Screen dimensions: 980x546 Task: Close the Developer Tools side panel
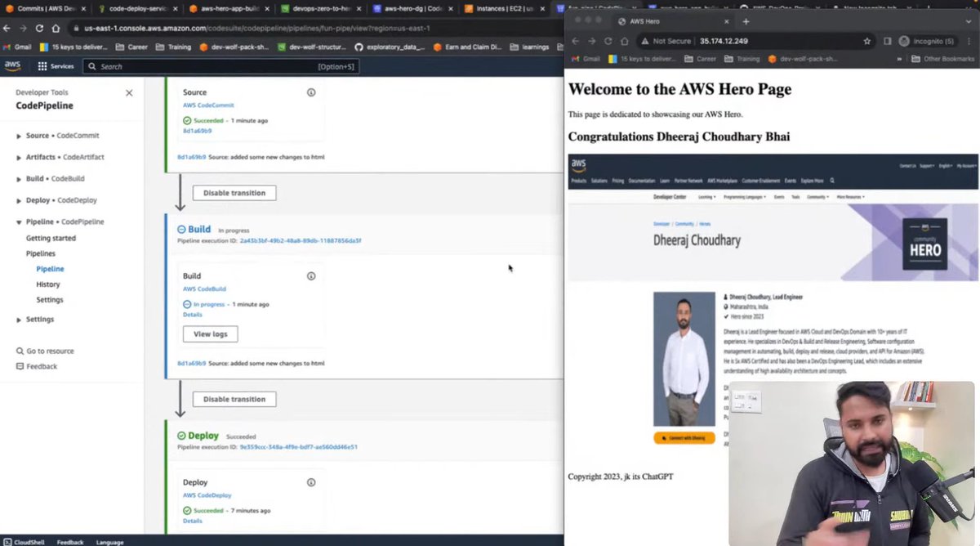pyautogui.click(x=129, y=93)
